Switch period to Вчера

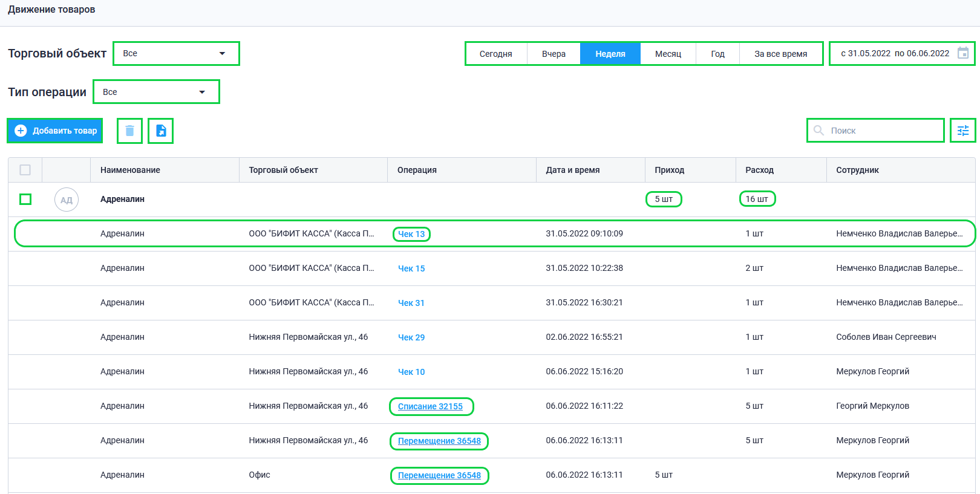click(554, 54)
